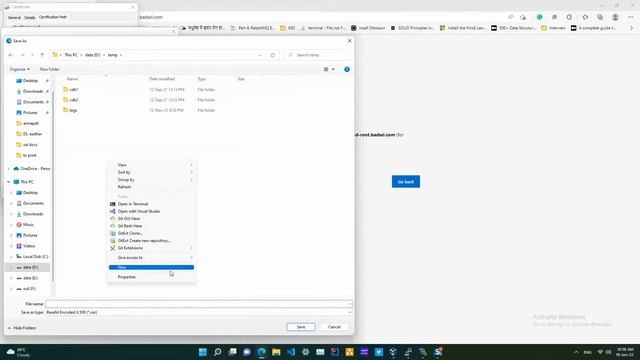Expand Local Disk (C:) tree node

(11, 257)
